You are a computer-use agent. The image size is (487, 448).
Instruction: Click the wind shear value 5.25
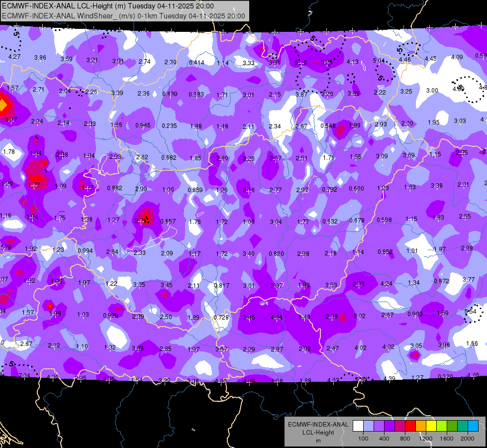pyautogui.click(x=326, y=62)
